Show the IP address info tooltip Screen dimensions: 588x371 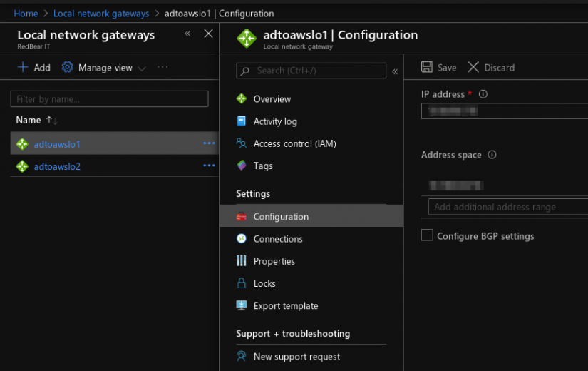click(x=483, y=94)
